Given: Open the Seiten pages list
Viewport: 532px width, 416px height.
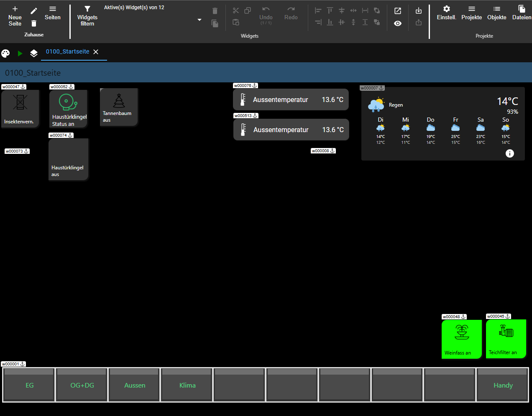Looking at the screenshot, I should pos(53,13).
